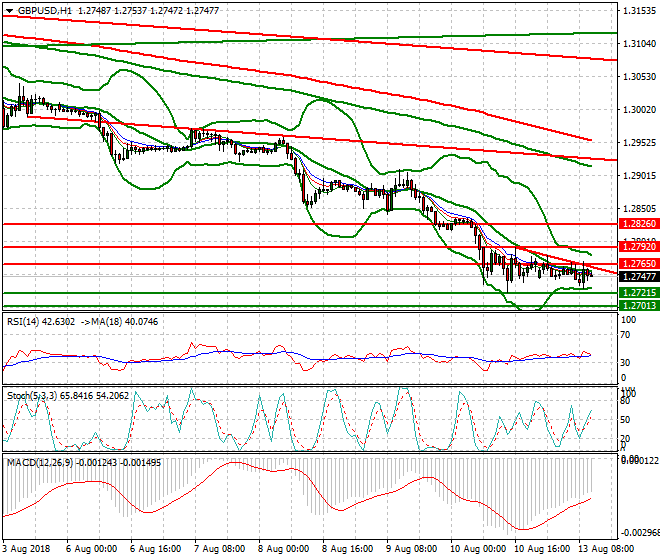Click the 6 Aug 16:00 time label
This screenshot has width=660, height=560.
coord(155,551)
